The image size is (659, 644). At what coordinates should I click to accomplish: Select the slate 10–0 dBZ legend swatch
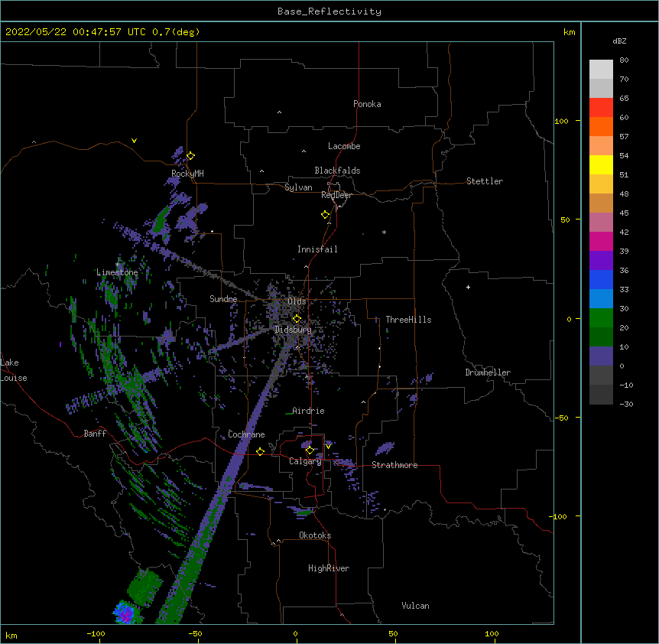click(x=601, y=356)
